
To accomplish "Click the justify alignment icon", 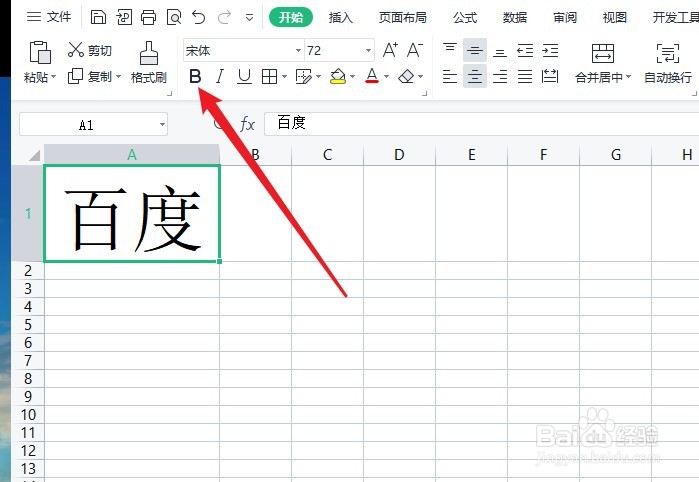I will (x=525, y=76).
